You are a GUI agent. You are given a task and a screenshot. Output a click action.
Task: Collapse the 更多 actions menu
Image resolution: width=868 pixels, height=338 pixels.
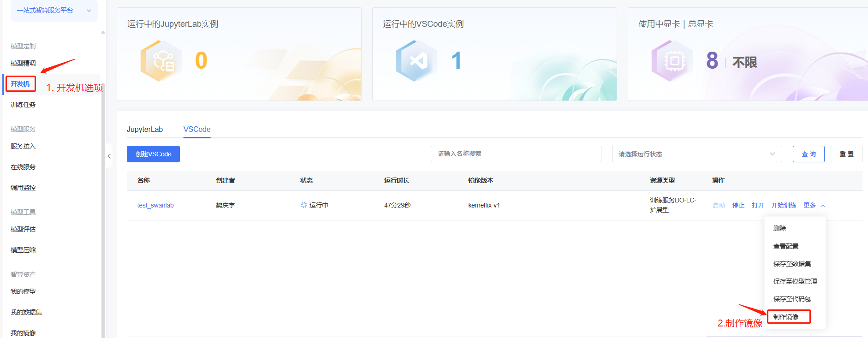(814, 205)
